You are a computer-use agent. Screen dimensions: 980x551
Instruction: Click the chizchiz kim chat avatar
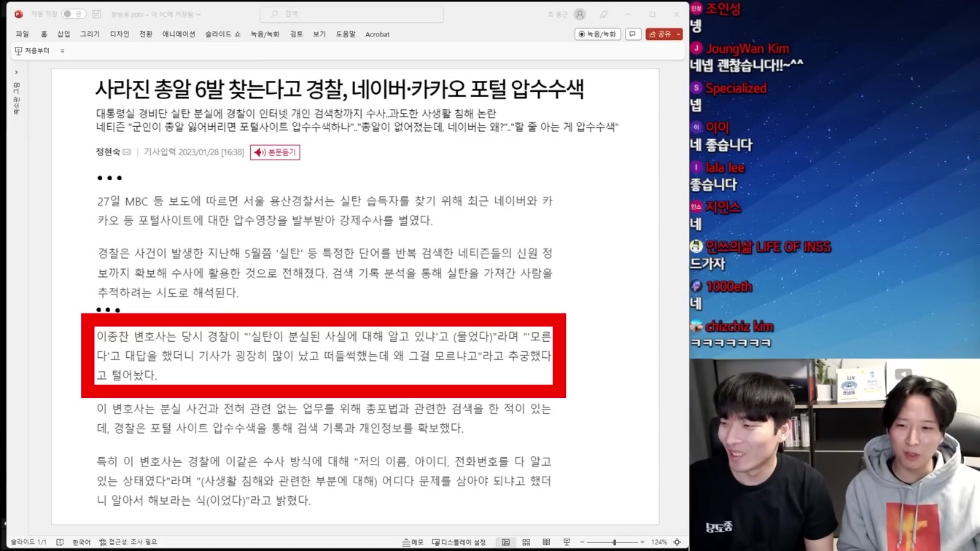coord(696,327)
